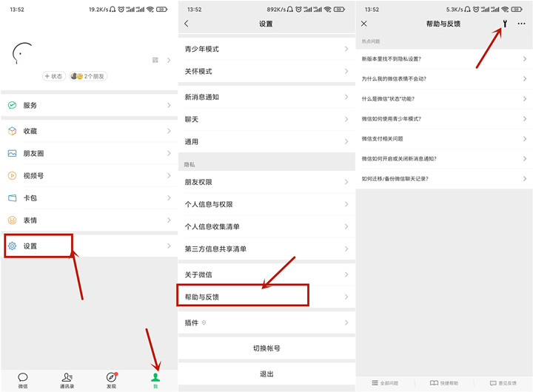
Task: Tap the profile chevron next to QR code
Action: pyautogui.click(x=169, y=60)
